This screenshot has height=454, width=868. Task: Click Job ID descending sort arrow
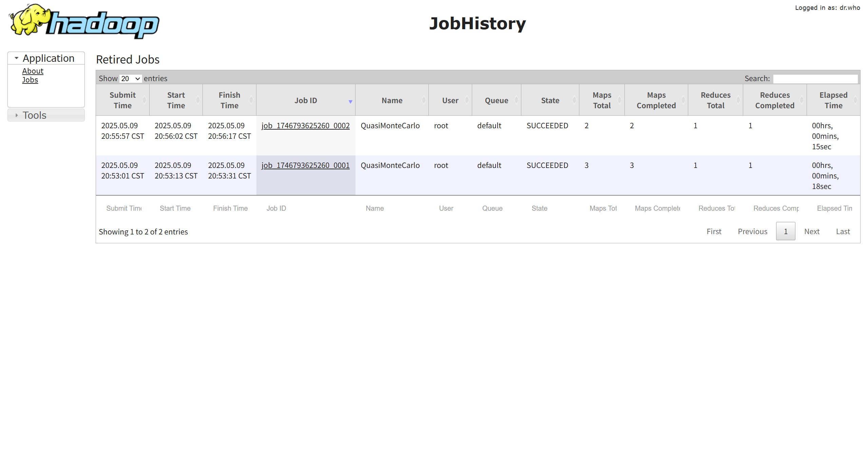click(350, 101)
